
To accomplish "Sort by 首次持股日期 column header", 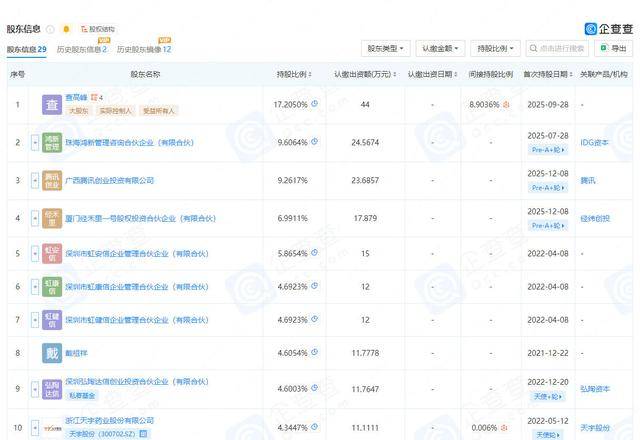I will pos(548,74).
